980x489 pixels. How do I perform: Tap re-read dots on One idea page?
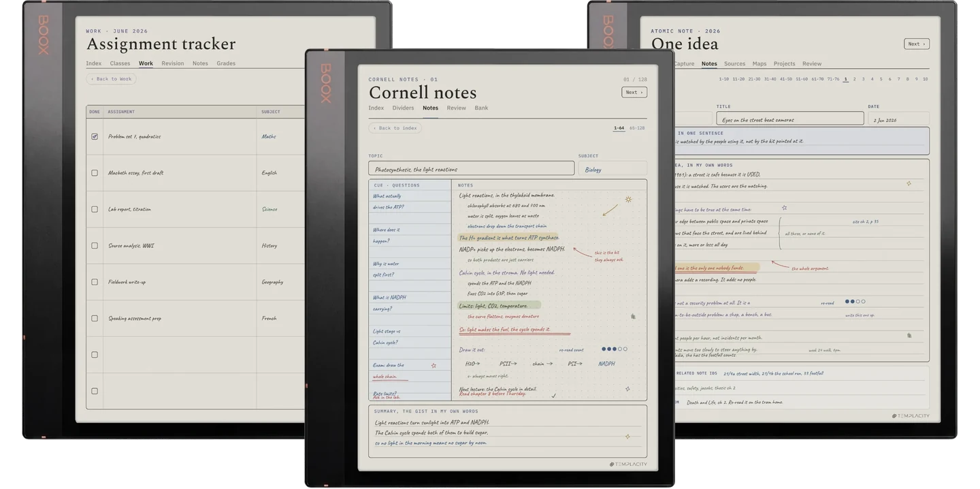click(x=855, y=301)
